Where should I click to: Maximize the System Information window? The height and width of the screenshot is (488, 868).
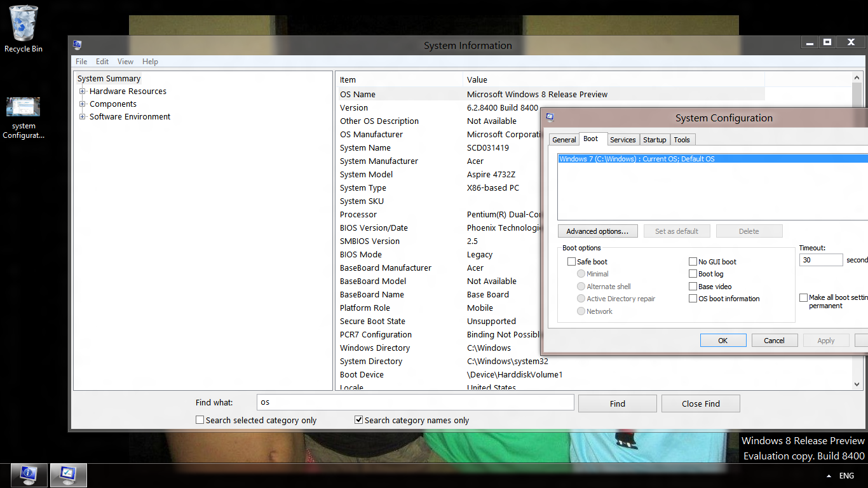click(x=827, y=43)
